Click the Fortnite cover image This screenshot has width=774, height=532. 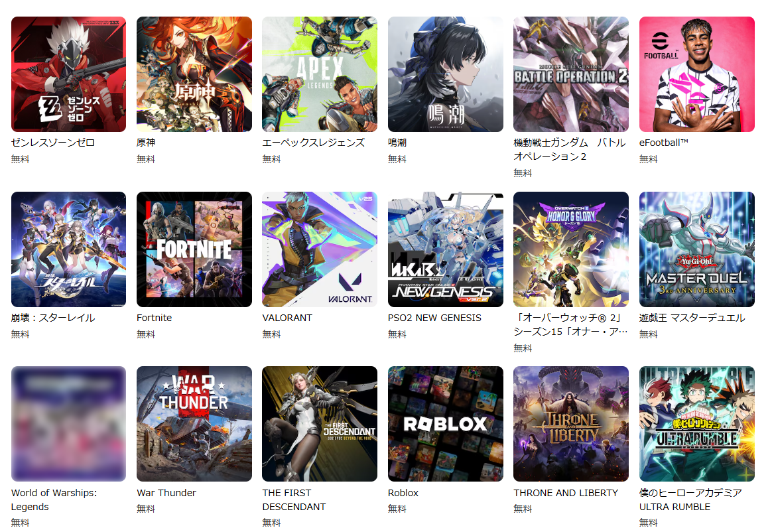(x=194, y=249)
